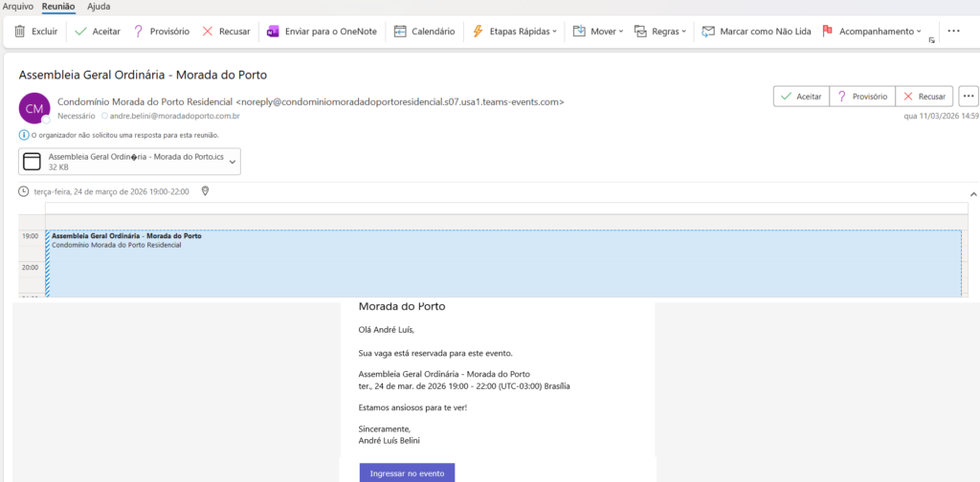980x482 pixels.
Task: Switch to the Ajuda tab
Action: pos(99,6)
